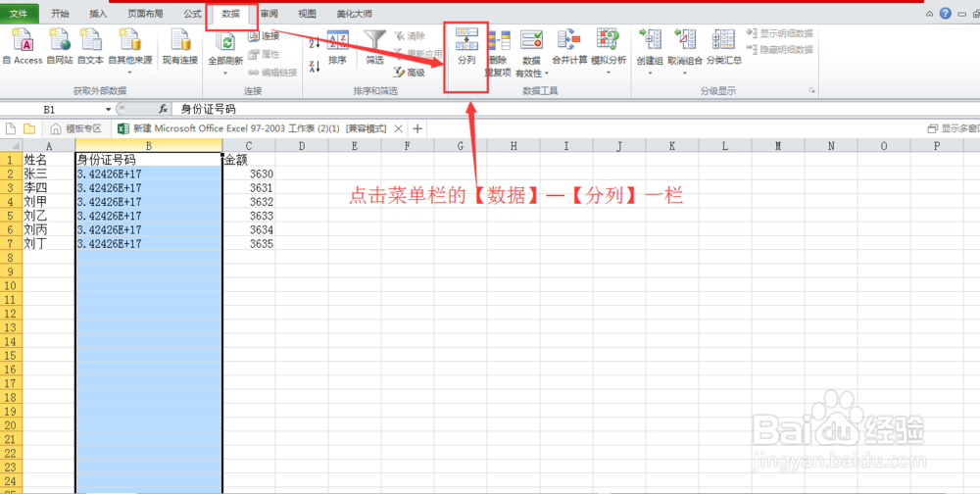Select cell with amount 3630
The image size is (980, 494).
[x=249, y=173]
